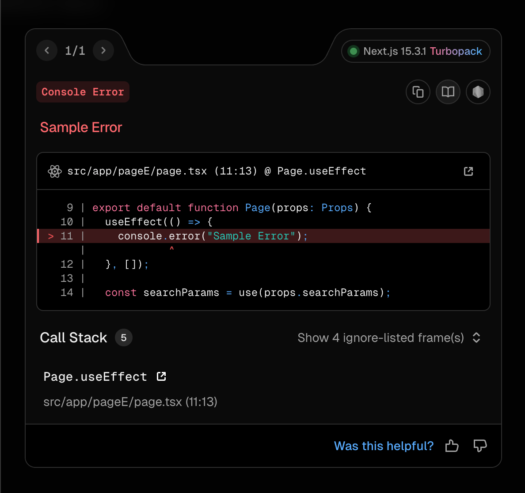Click Next.js 15.3.1 Turbopack badge
Screen dimensions: 525x493
[416, 51]
